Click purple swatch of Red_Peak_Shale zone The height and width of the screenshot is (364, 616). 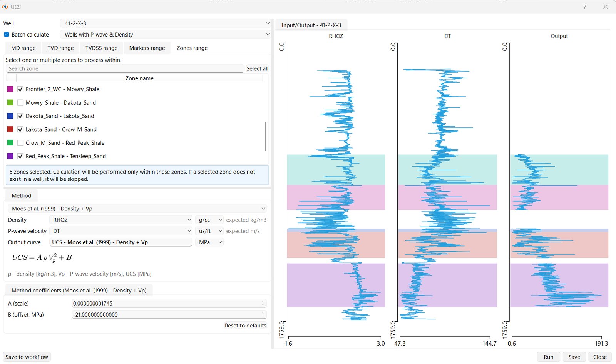[x=10, y=156]
